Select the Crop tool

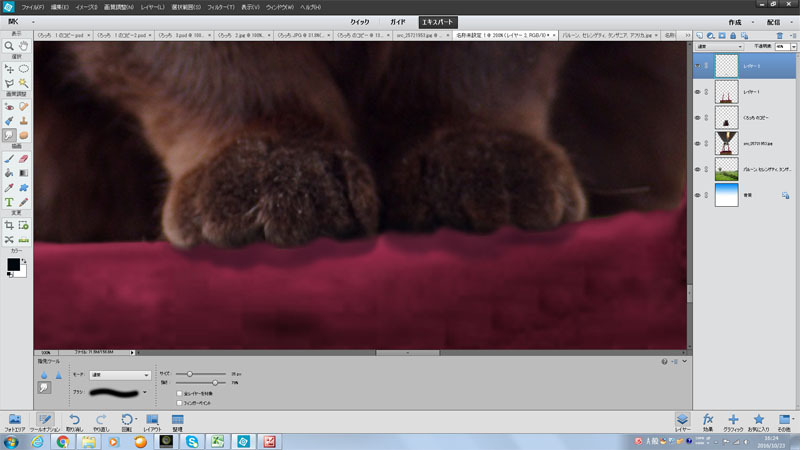[x=9, y=225]
